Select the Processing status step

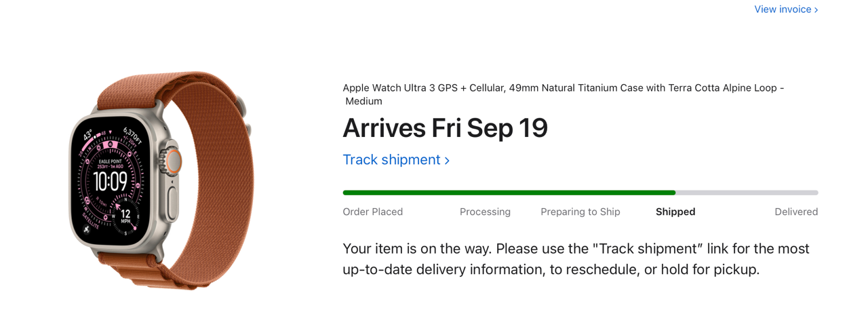[485, 212]
